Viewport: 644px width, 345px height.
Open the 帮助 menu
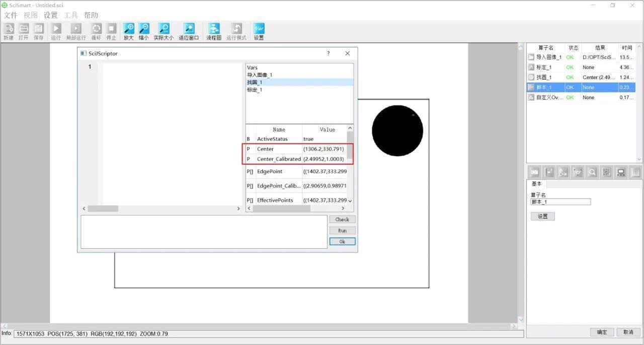click(x=91, y=15)
